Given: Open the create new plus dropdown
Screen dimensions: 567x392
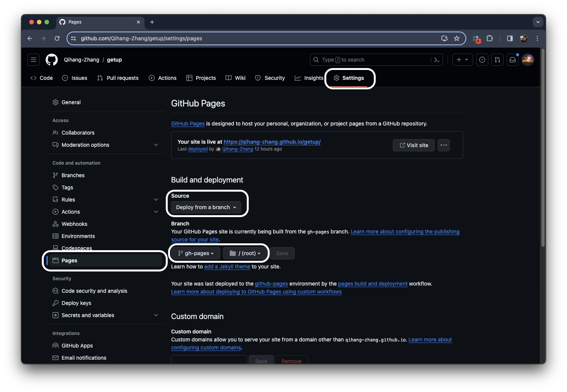Looking at the screenshot, I should coord(462,60).
